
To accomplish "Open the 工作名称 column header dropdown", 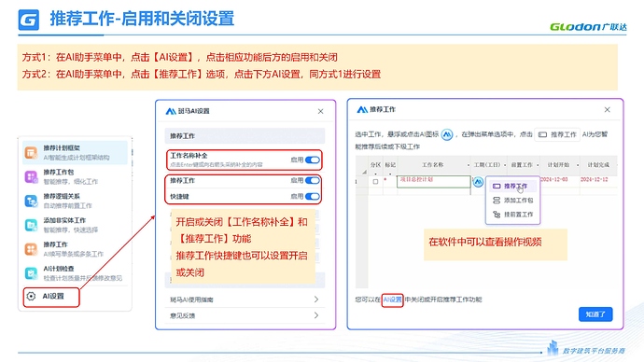I will click(x=469, y=165).
